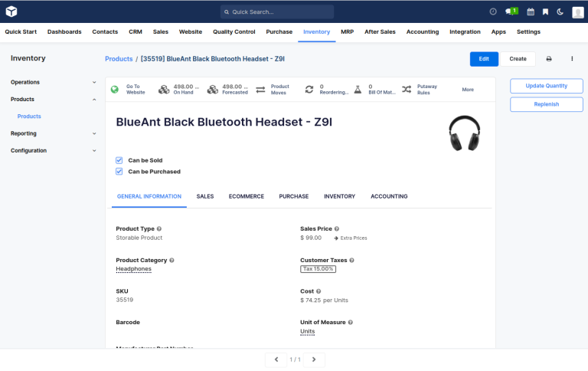Viewport: 588px width, 371px height.
Task: Expand the Operations sidebar section
Action: (52, 82)
